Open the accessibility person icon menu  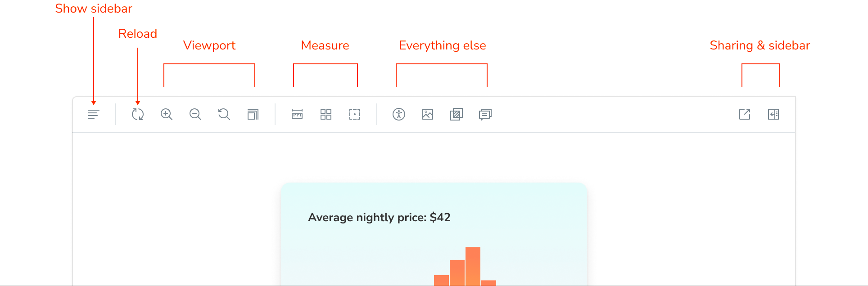[x=399, y=114]
